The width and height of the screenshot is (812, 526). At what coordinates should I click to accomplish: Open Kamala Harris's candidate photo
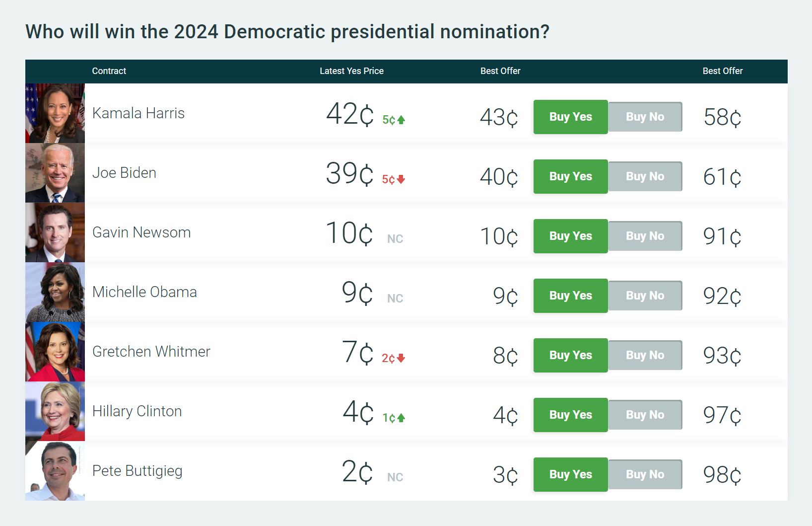pos(55,113)
